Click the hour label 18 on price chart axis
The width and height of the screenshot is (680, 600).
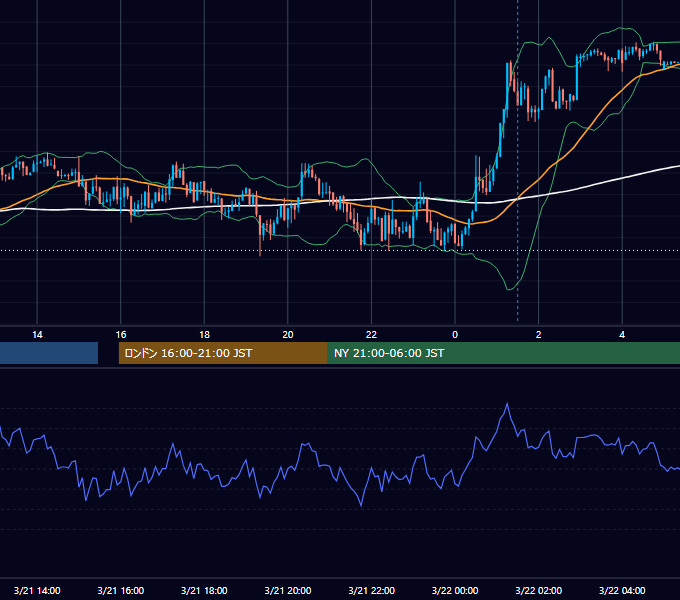click(x=204, y=335)
